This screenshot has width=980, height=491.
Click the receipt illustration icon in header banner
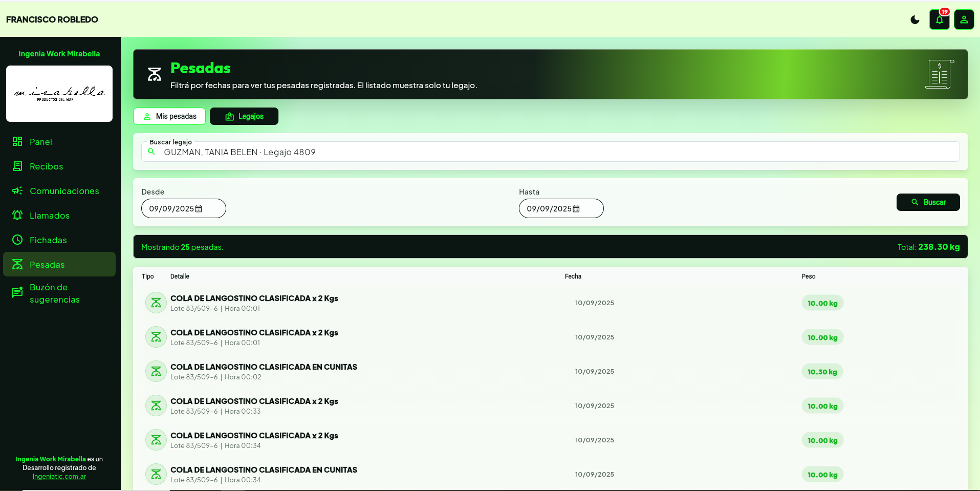click(x=940, y=74)
